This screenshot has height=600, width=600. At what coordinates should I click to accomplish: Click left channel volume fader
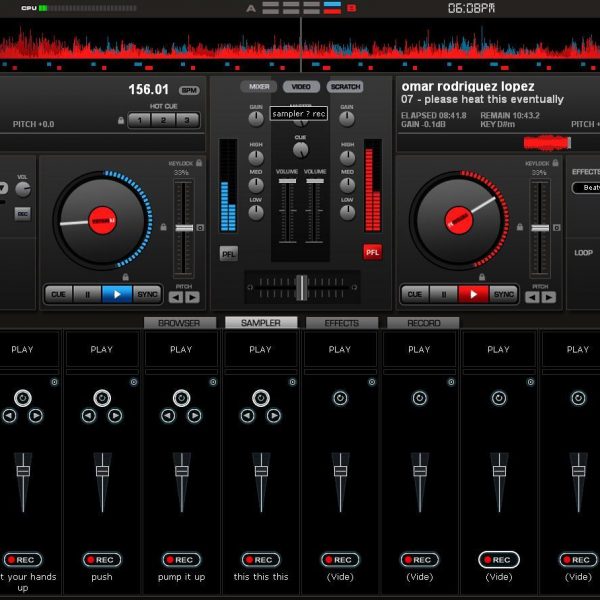287,181
